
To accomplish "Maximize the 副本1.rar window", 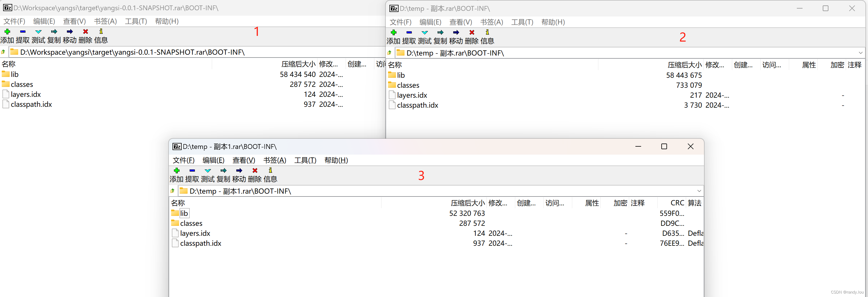I will coord(664,146).
